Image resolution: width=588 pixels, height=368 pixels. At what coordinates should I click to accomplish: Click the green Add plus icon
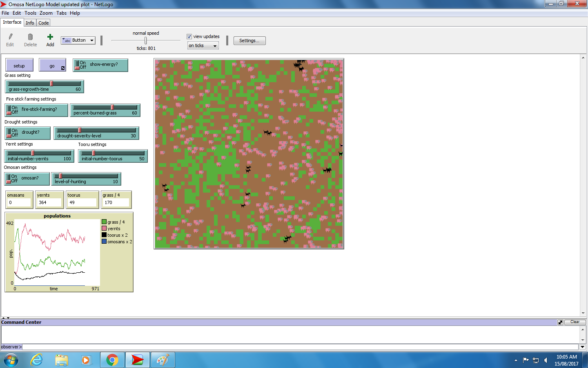(x=50, y=37)
